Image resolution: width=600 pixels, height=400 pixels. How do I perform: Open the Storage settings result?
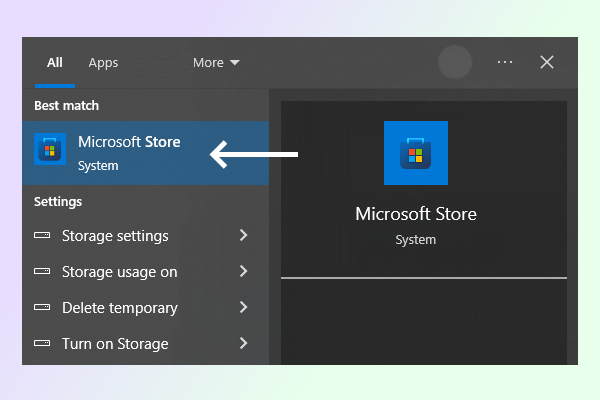pyautogui.click(x=115, y=236)
